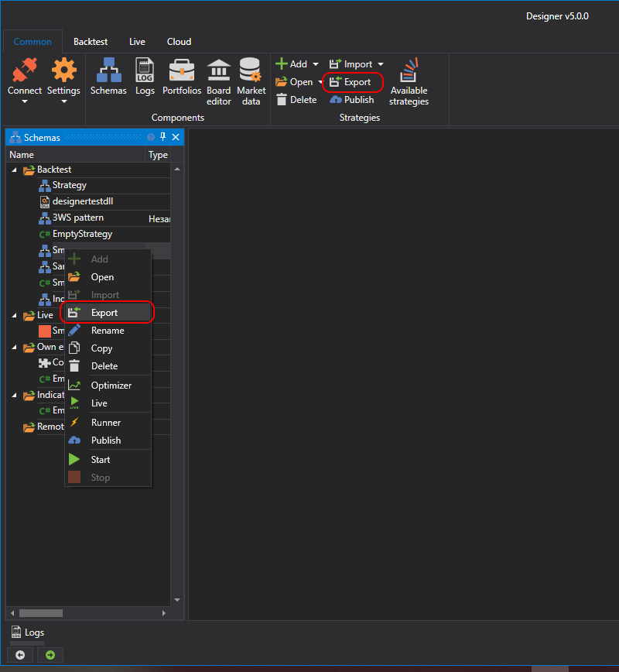Screen dimensions: 619x672
Task: Click the horizontal scrollbar right arrow
Action: (x=164, y=613)
